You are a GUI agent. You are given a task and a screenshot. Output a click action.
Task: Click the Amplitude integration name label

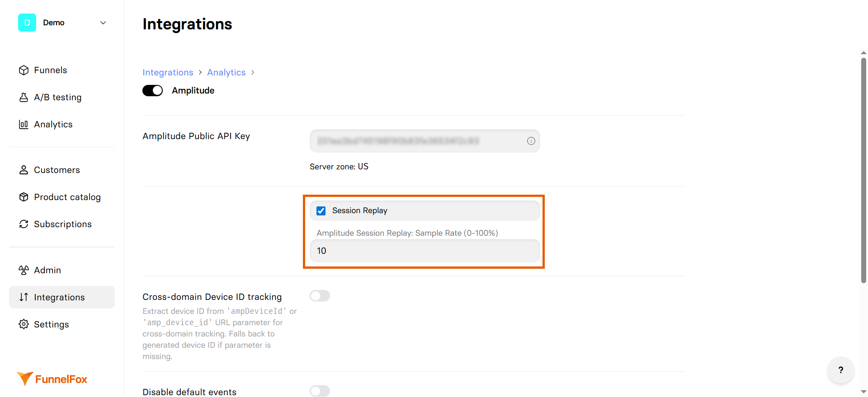(193, 90)
